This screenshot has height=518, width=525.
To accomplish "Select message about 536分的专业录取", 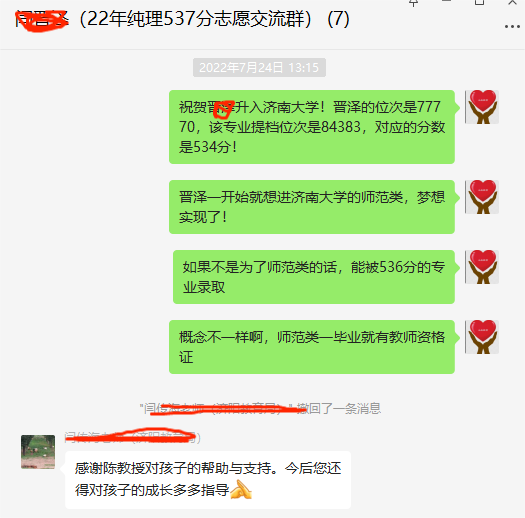I will coord(314,277).
